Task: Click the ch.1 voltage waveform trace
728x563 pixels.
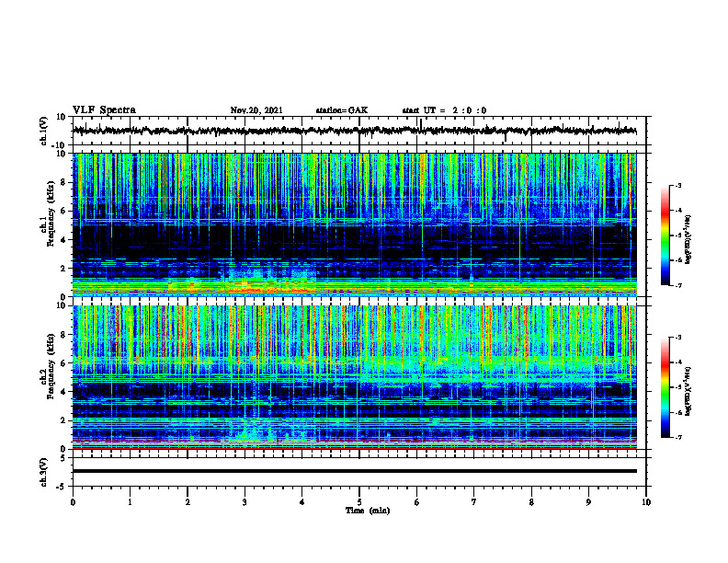Action: 355,131
